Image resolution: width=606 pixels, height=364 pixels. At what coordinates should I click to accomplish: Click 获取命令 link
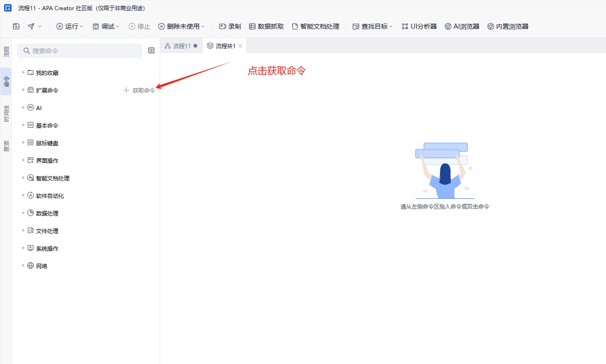click(139, 90)
